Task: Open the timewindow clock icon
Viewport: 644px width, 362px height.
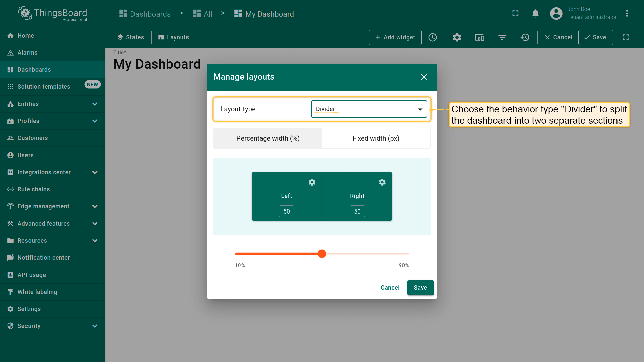Action: pyautogui.click(x=433, y=37)
